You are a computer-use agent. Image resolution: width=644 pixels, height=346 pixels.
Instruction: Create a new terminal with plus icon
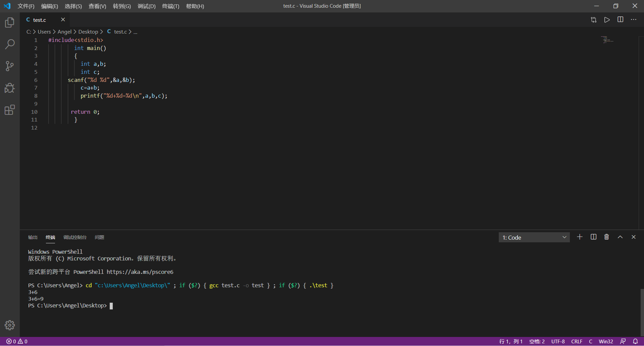point(580,237)
